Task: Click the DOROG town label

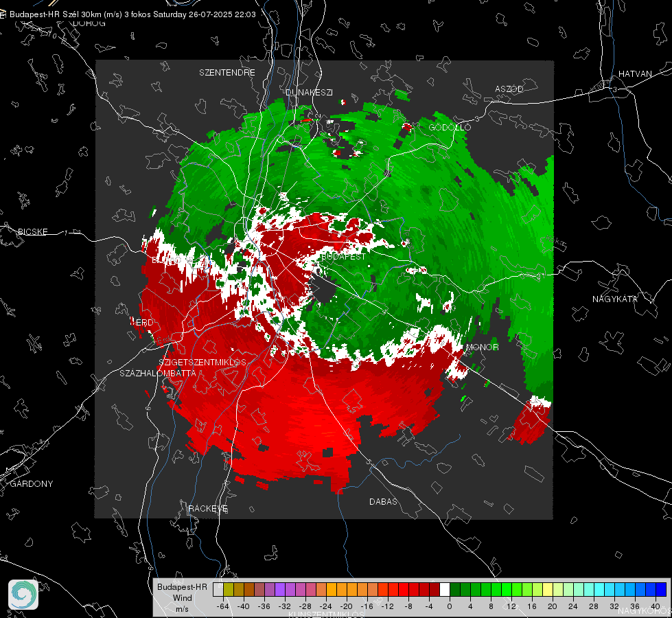Action: point(89,23)
